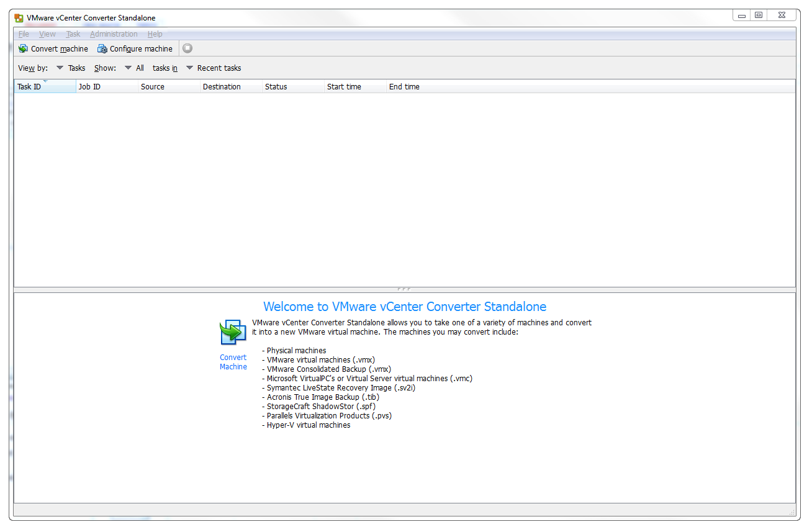Click the Convert Machine link text
This screenshot has width=812, height=532.
click(x=233, y=362)
